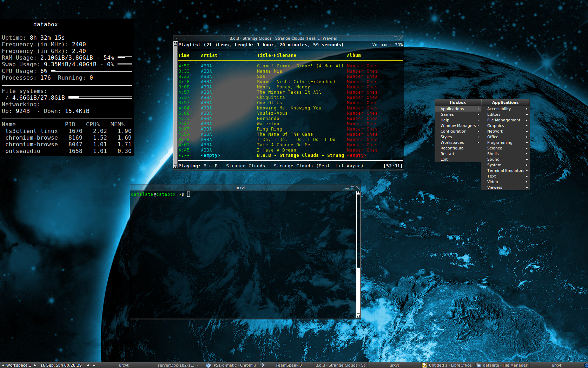Click the cmus window title bar
Screen dimensions: 588x368
tap(283, 38)
